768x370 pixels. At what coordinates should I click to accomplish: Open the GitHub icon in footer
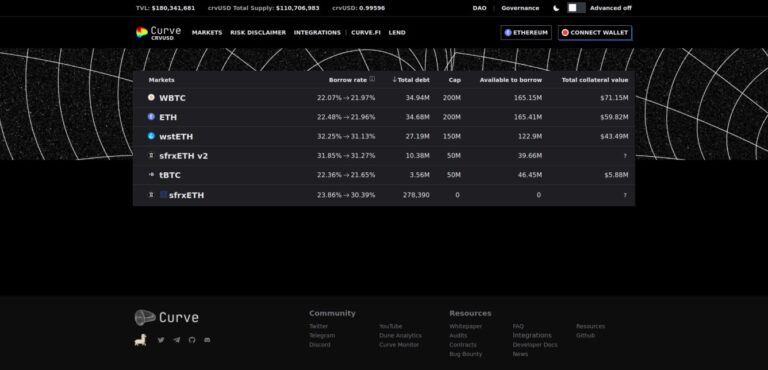point(192,340)
